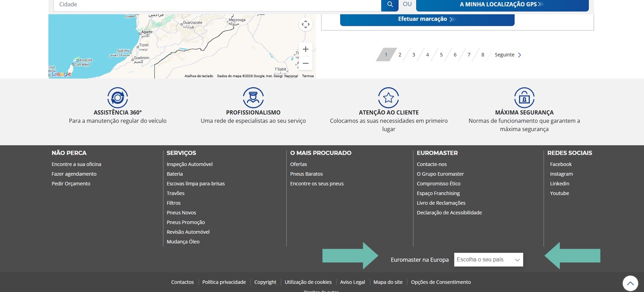
Task: Toggle fullscreen map view
Action: (305, 24)
